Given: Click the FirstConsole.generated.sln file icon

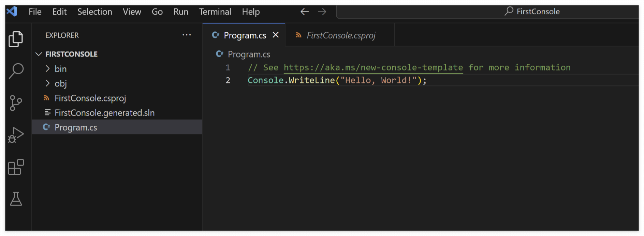Looking at the screenshot, I should point(48,112).
